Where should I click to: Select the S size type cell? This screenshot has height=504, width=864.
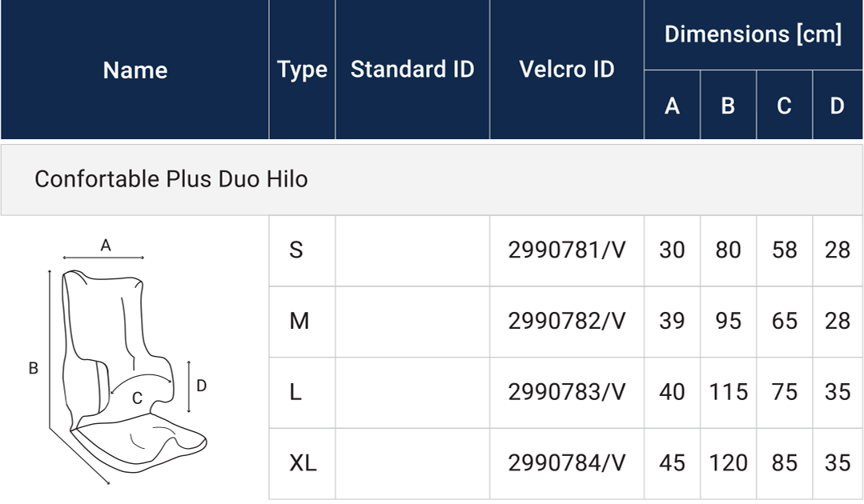pos(296,250)
